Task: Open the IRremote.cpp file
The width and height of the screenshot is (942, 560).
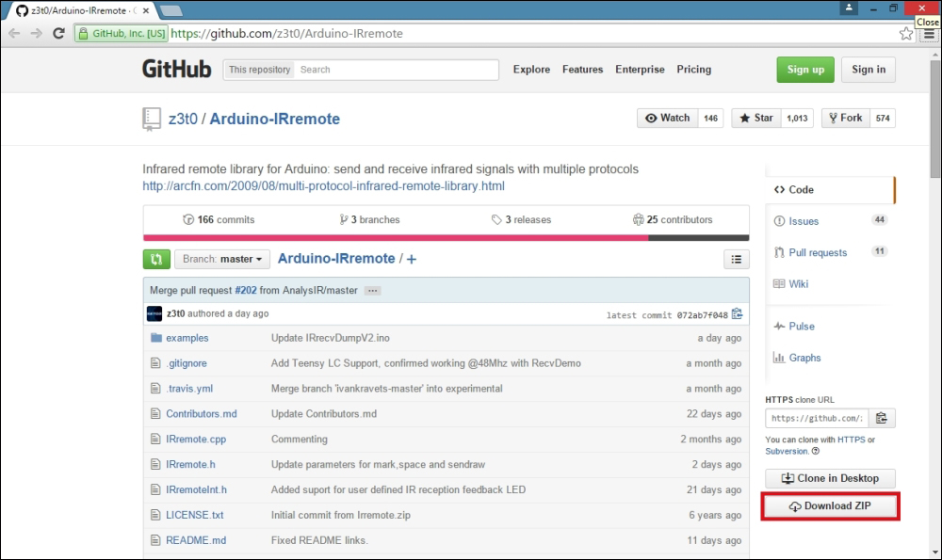Action: tap(196, 439)
